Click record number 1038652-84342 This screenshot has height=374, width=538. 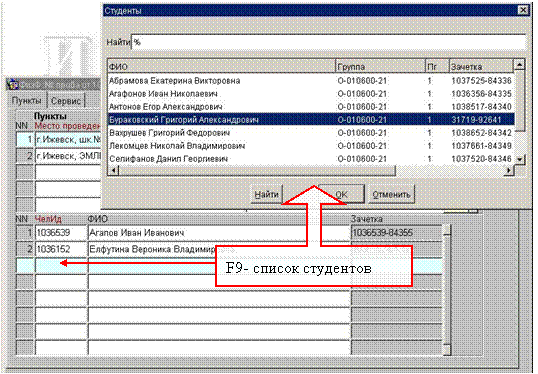481,133
